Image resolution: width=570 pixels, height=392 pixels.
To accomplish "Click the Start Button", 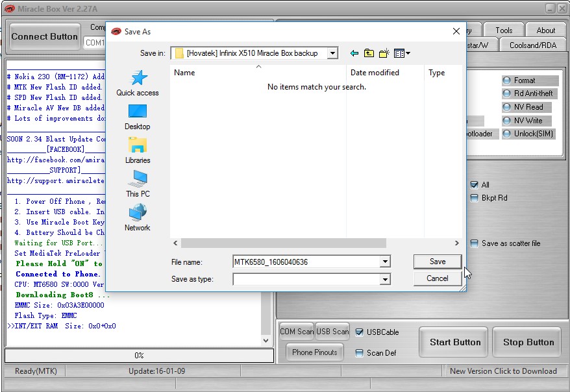I will 454,342.
